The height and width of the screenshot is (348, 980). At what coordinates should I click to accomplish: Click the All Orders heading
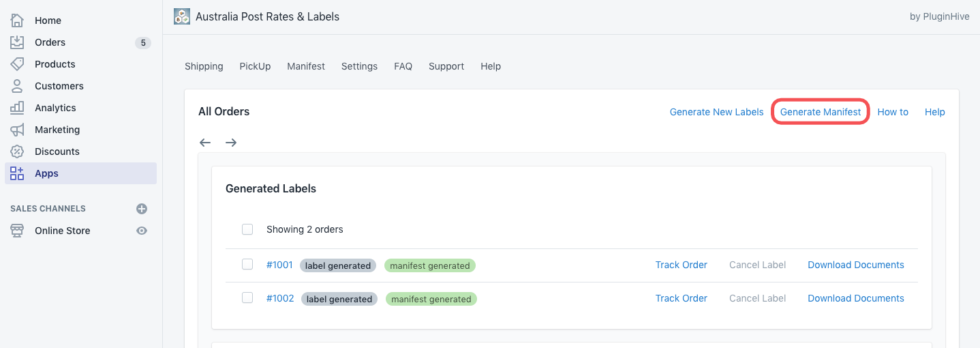pyautogui.click(x=224, y=111)
